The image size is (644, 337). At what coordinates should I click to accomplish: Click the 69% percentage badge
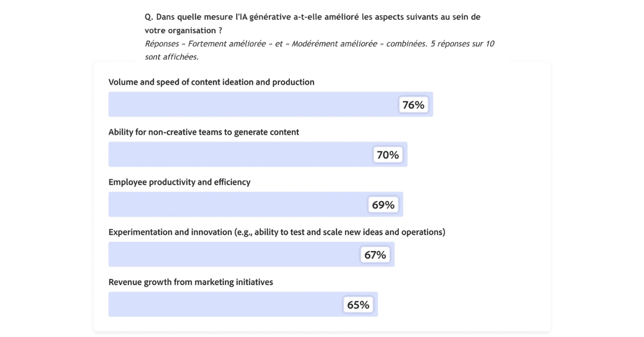[383, 204]
